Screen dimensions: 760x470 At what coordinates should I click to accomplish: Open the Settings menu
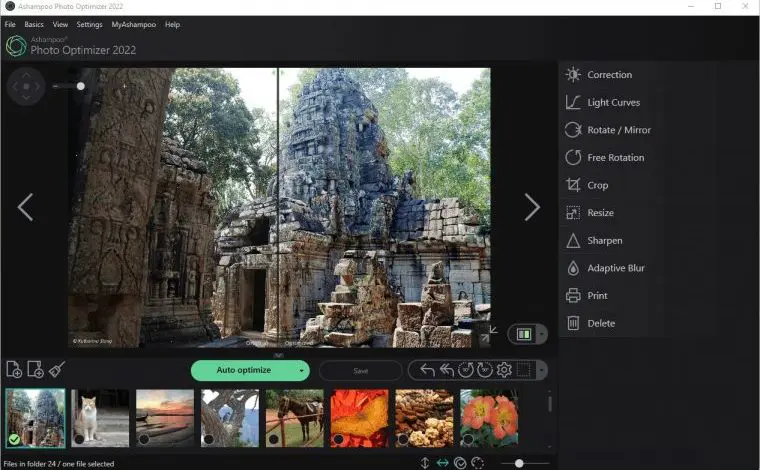89,24
